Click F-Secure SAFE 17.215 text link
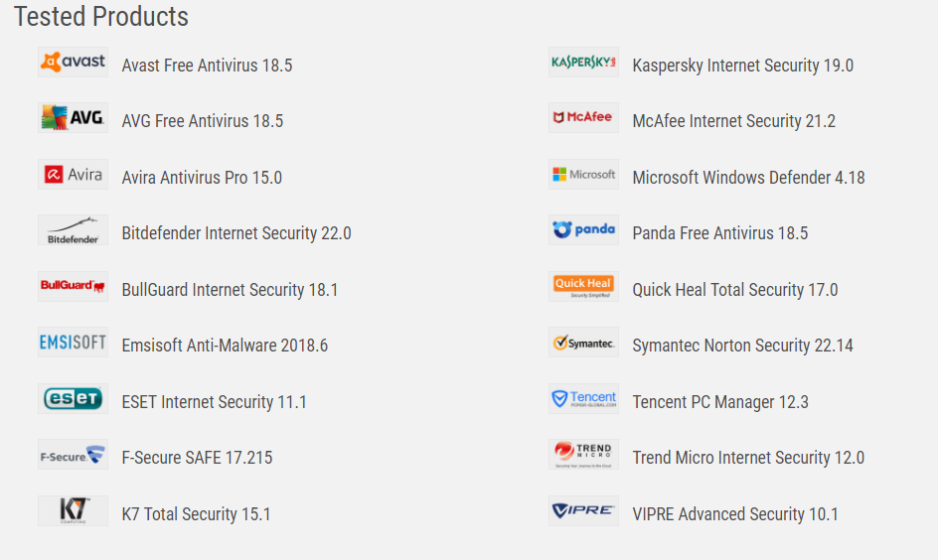The image size is (938, 560). click(197, 458)
